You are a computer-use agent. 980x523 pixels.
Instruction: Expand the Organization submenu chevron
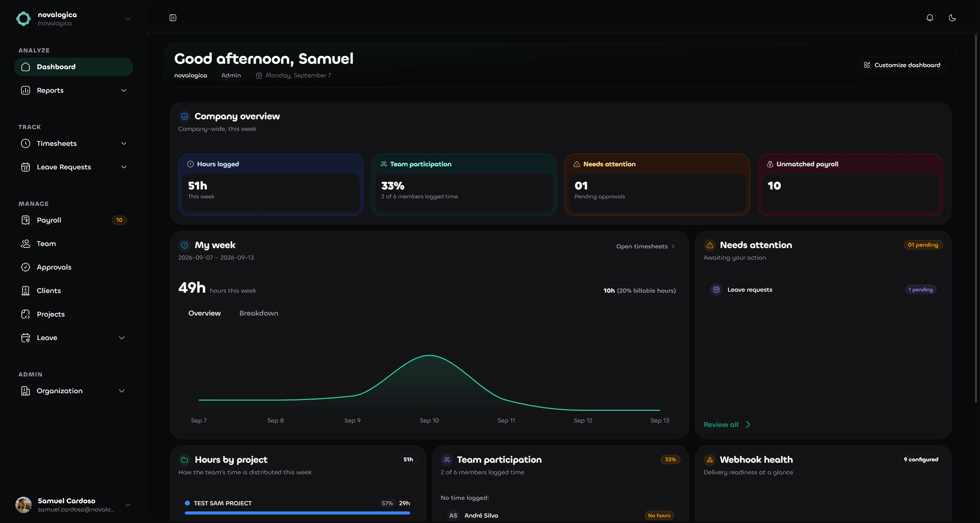click(x=122, y=391)
